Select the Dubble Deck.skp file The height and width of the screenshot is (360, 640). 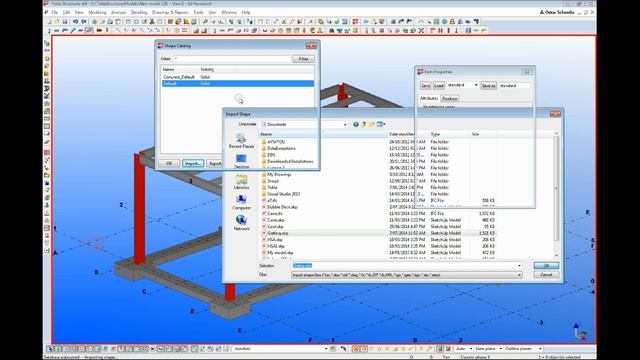tap(282, 207)
